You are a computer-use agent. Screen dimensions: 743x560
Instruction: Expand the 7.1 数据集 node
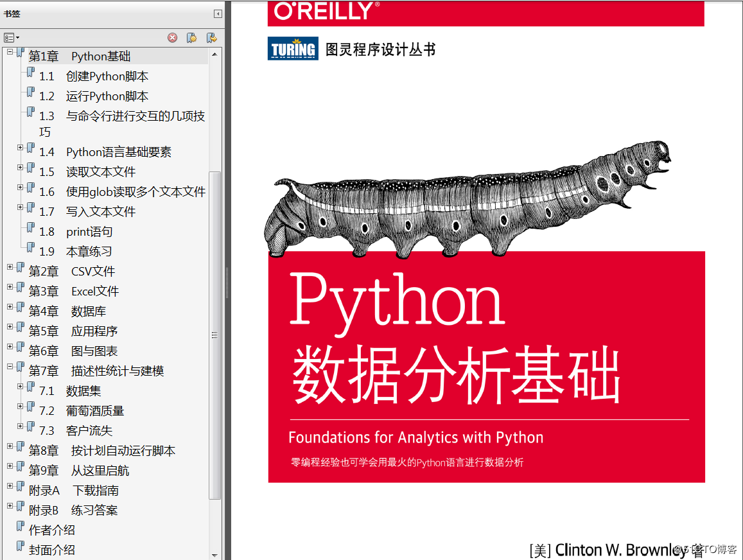[x=21, y=387]
